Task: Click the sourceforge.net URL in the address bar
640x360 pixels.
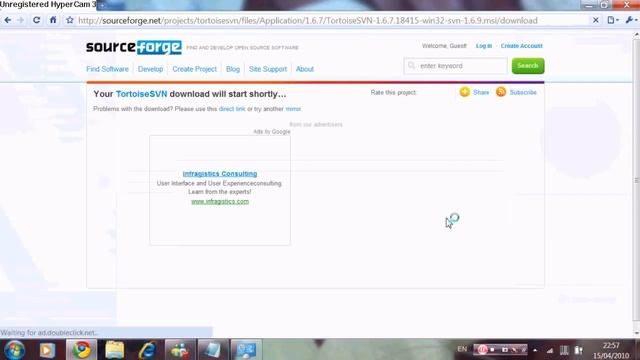Action: [308, 20]
